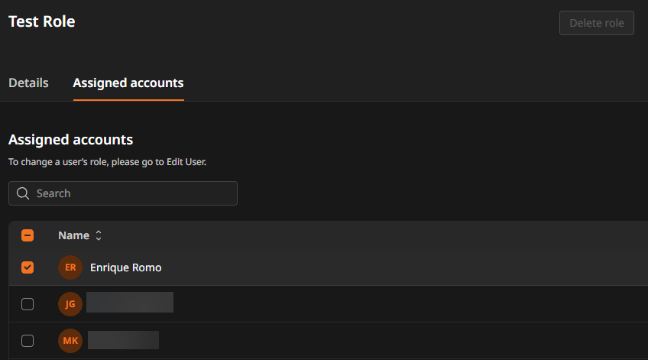Screen dimensions: 648x360
Task: Click the redacted name beside JG
Action: (130, 302)
